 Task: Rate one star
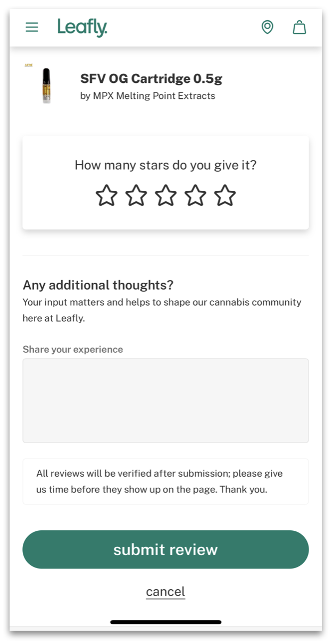click(x=106, y=195)
